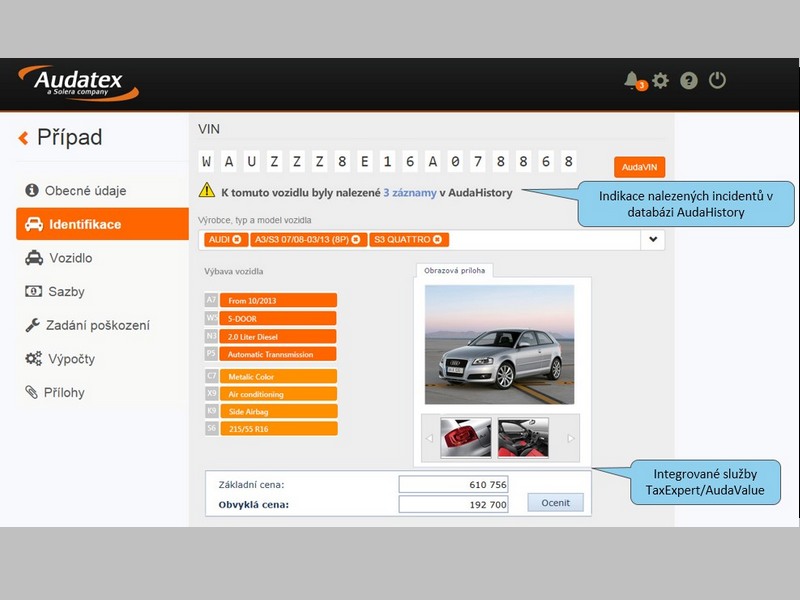Image resolution: width=800 pixels, height=600 pixels.
Task: Toggle the 215/55 R16 tire option
Action: point(278,429)
